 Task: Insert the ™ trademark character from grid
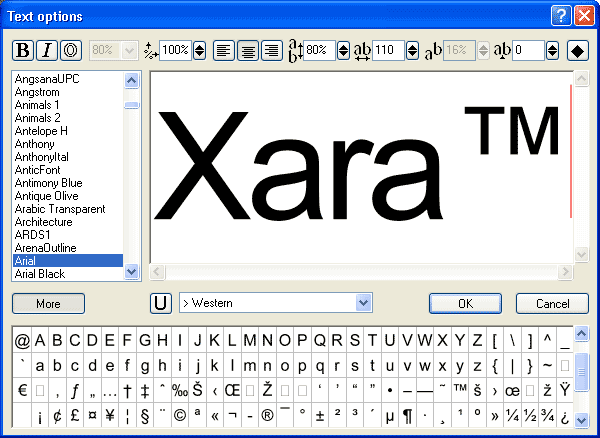[x=460, y=391]
